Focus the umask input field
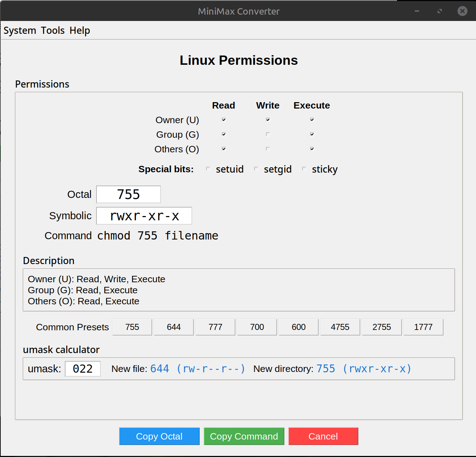The image size is (476, 457). tap(83, 369)
